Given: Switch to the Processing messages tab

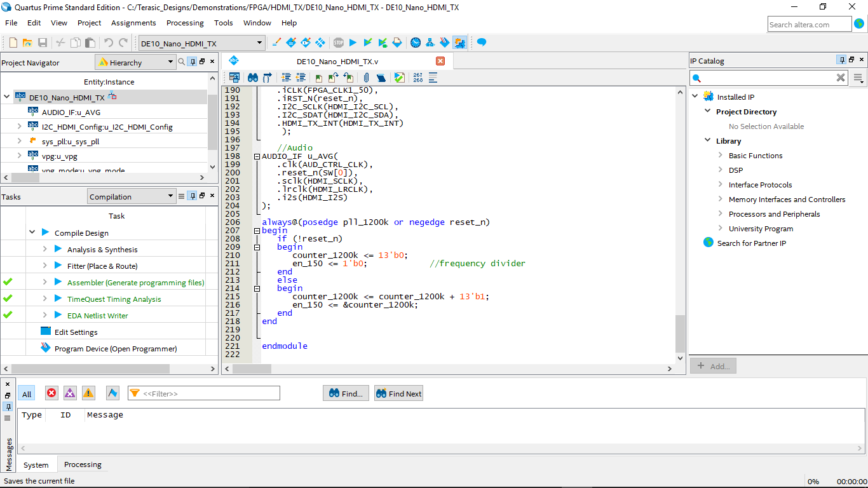Looking at the screenshot, I should [x=82, y=464].
